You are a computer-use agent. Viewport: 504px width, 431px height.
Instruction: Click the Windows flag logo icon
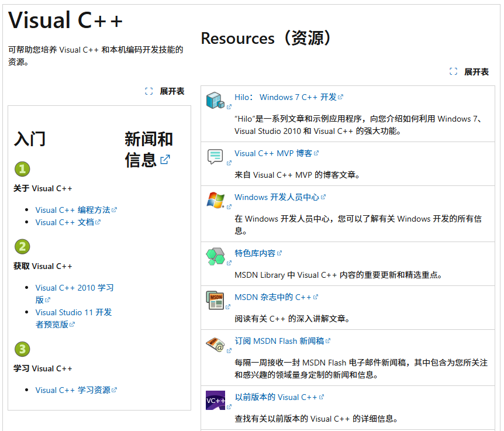coord(215,200)
